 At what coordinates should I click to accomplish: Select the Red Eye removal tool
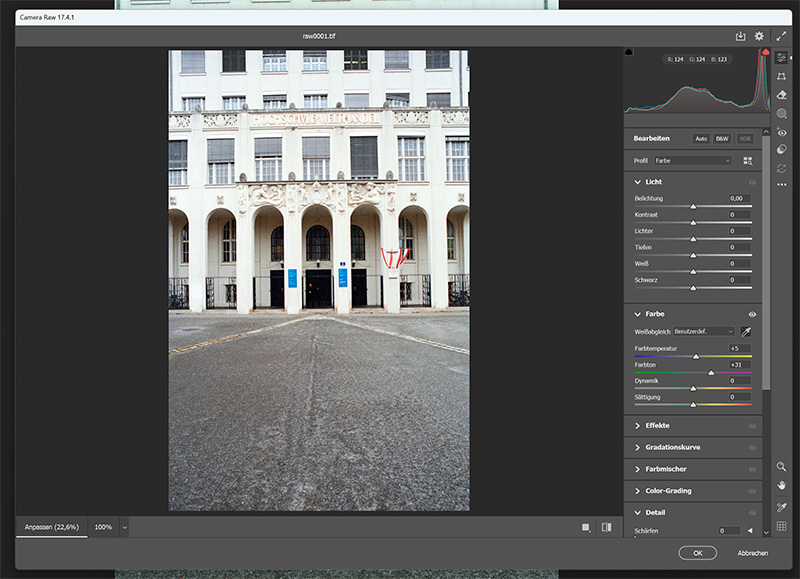(781, 132)
